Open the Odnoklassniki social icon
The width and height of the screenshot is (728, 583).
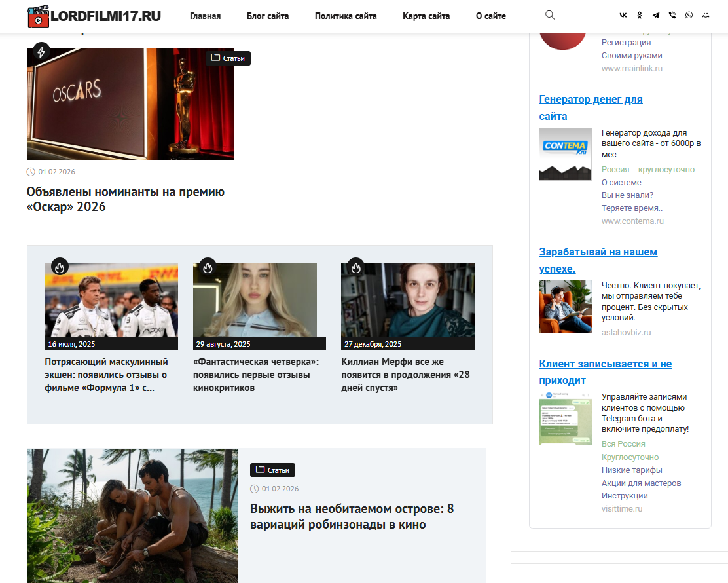click(640, 15)
